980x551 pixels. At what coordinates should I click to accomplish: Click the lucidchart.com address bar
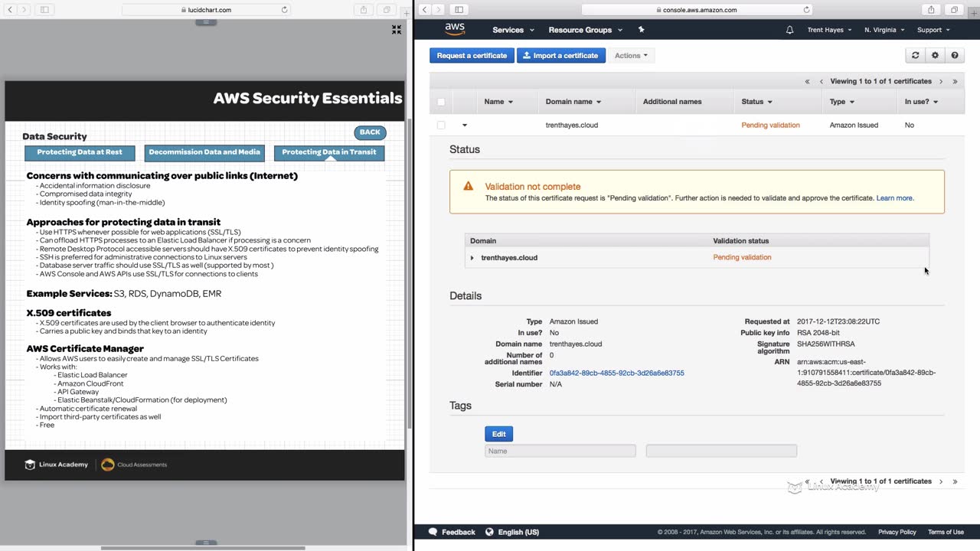click(x=207, y=10)
